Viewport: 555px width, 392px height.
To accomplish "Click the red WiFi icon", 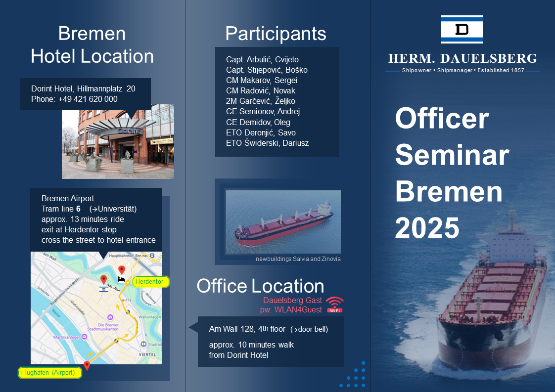I will coord(334,305).
